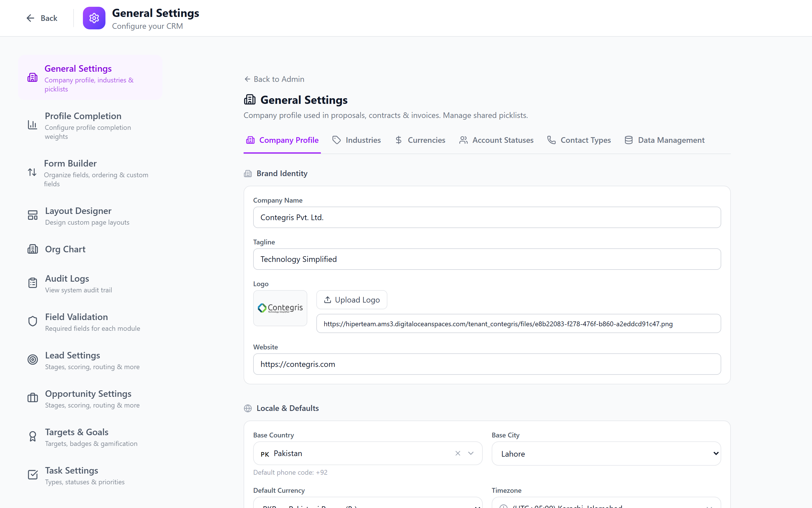The image size is (812, 508).
Task: Click the Company Name input field
Action: (x=487, y=217)
